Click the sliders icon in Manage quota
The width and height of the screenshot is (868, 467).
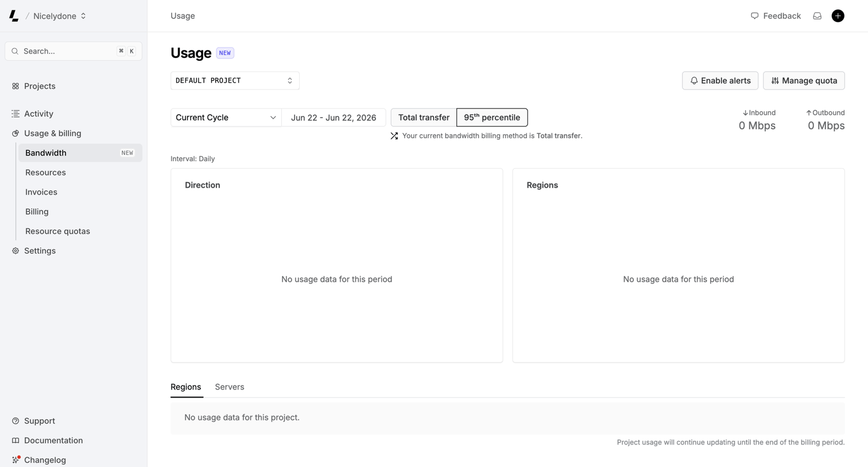click(775, 80)
